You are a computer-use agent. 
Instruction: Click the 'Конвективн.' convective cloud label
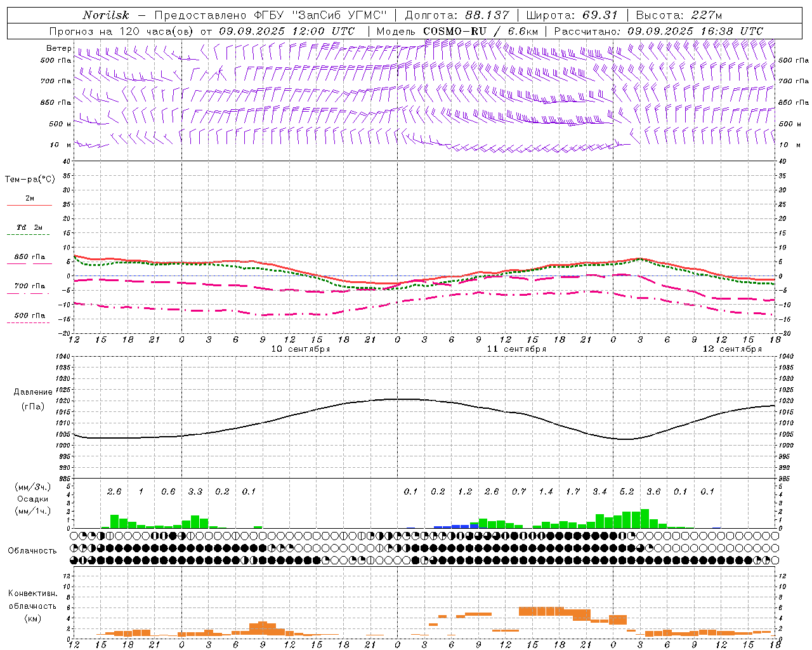click(x=32, y=594)
